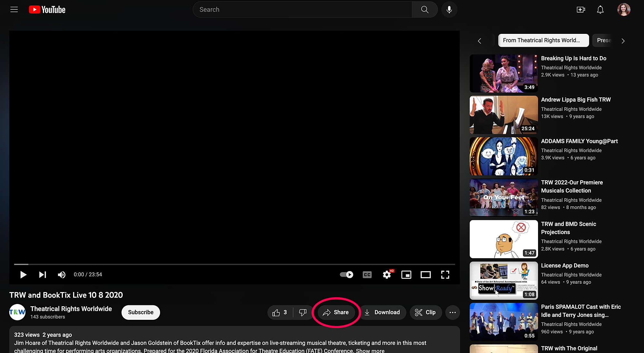Open the SPAMALOT stage thumbnail

[504, 322]
